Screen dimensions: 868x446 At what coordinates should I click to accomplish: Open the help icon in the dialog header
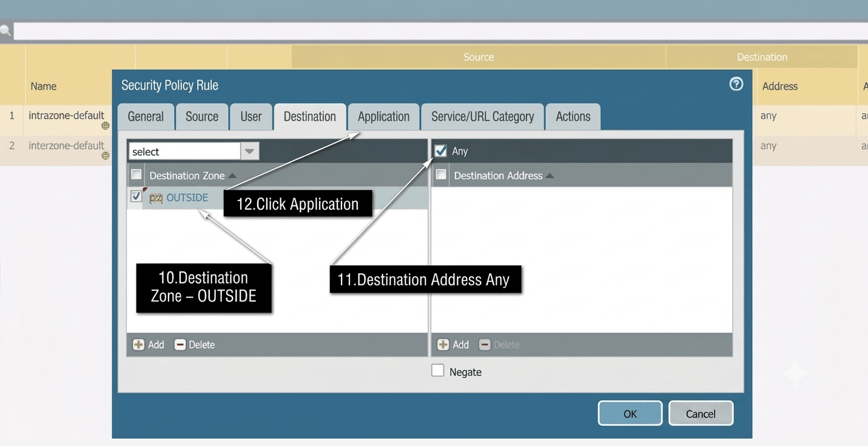coord(736,84)
